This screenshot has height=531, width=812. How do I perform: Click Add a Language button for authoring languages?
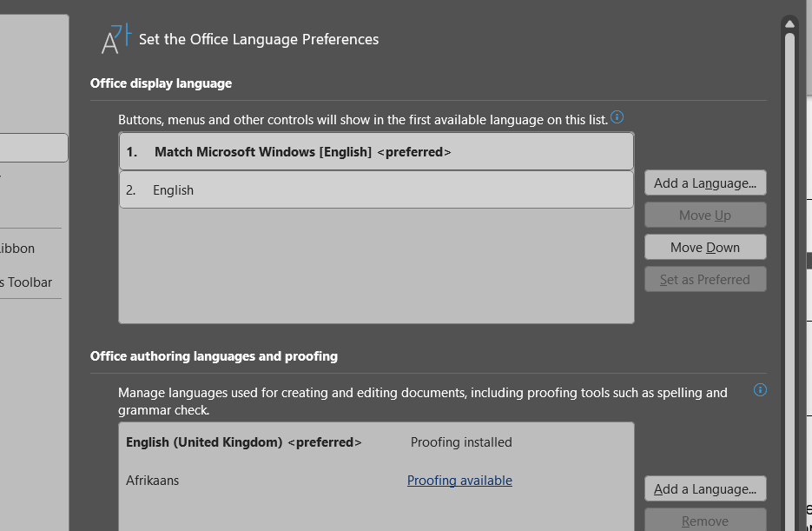(705, 489)
